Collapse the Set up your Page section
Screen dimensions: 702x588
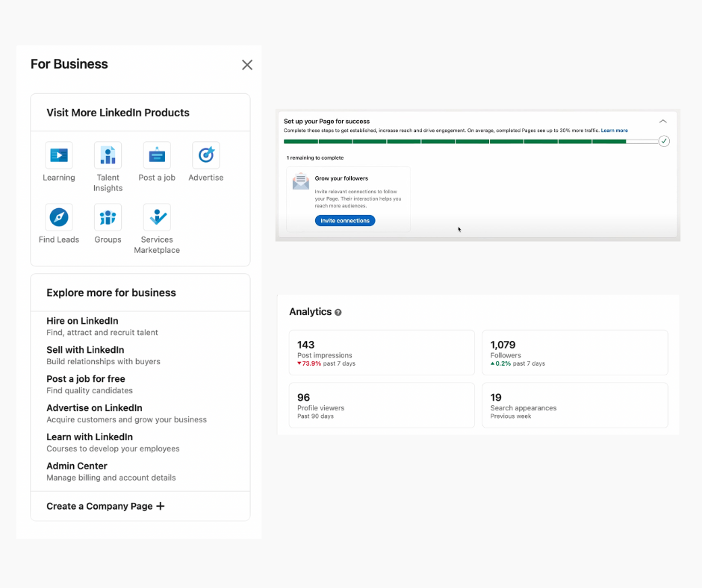point(662,121)
